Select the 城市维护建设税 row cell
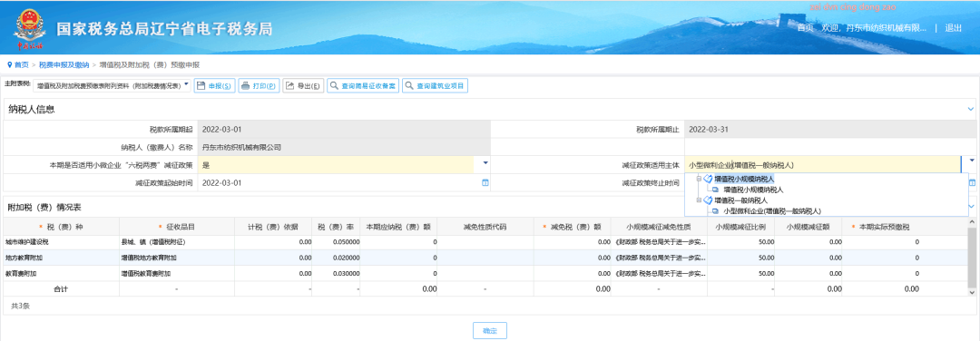980x341 pixels. click(x=61, y=242)
